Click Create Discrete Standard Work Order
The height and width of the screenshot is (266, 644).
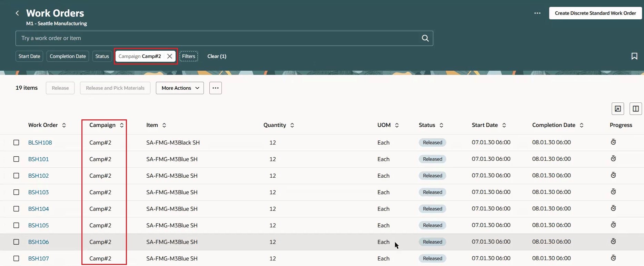click(x=595, y=13)
